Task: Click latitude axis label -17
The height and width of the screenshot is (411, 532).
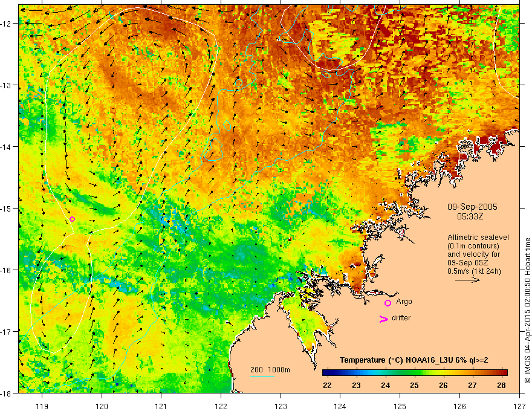Action: point(6,331)
